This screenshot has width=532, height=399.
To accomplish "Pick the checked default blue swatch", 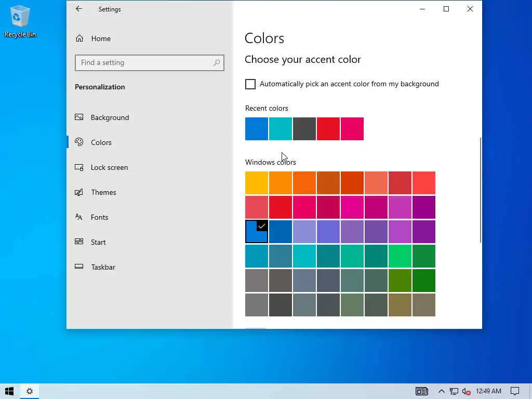I will click(x=257, y=232).
